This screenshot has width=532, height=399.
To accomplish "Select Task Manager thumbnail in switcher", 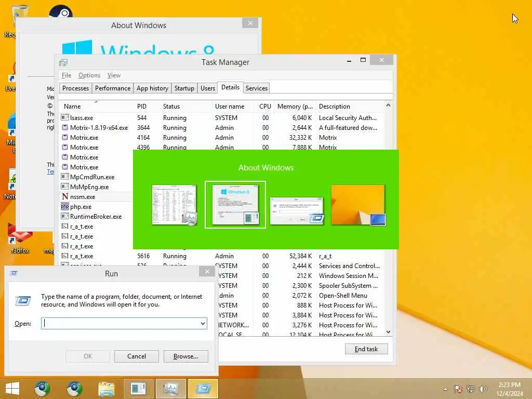I will [x=175, y=205].
